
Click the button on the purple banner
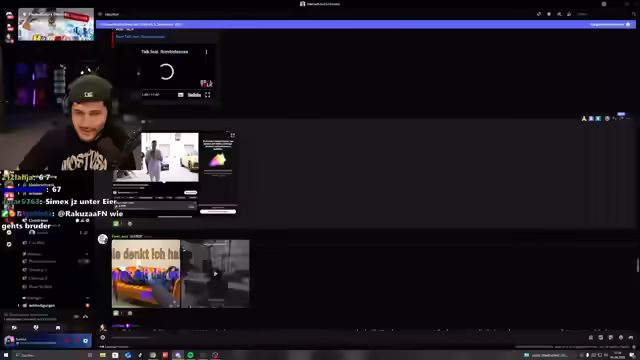tap(610, 24)
